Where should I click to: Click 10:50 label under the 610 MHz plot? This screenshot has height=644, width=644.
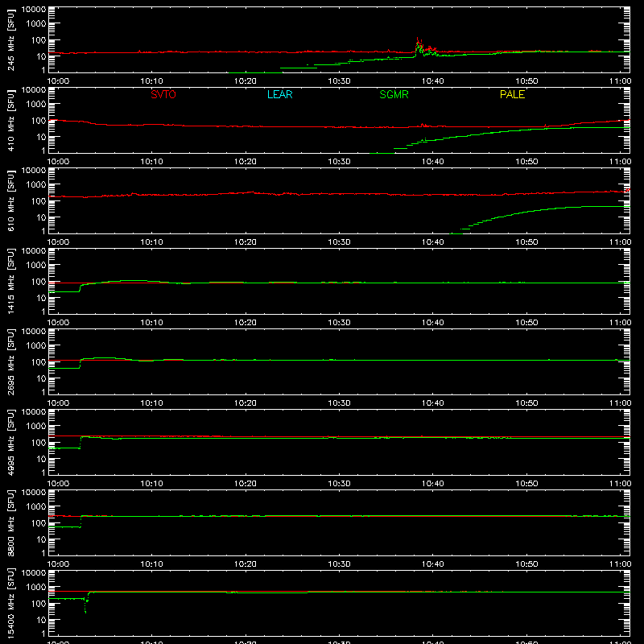pos(526,242)
